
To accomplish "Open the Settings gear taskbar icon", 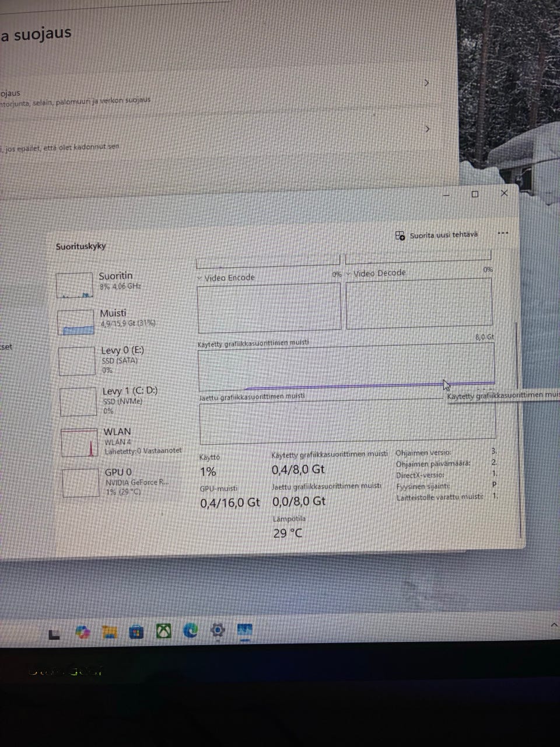I will (218, 630).
